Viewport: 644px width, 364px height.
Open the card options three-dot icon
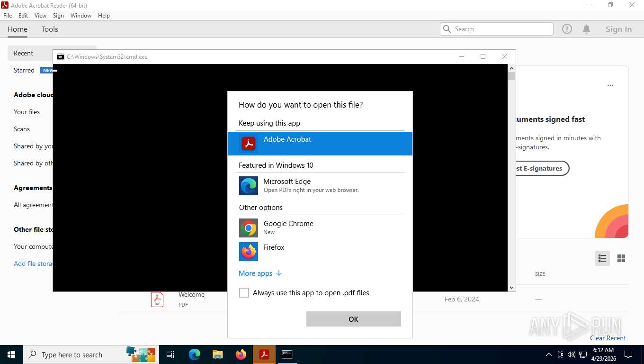tap(610, 85)
